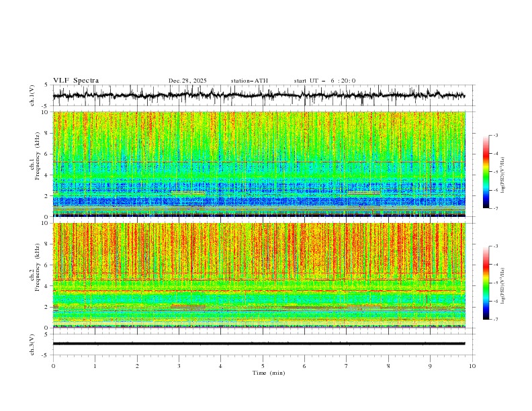Click the date 'Dec. 28, 2025'
The width and height of the screenshot is (532, 411).
[x=187, y=81]
